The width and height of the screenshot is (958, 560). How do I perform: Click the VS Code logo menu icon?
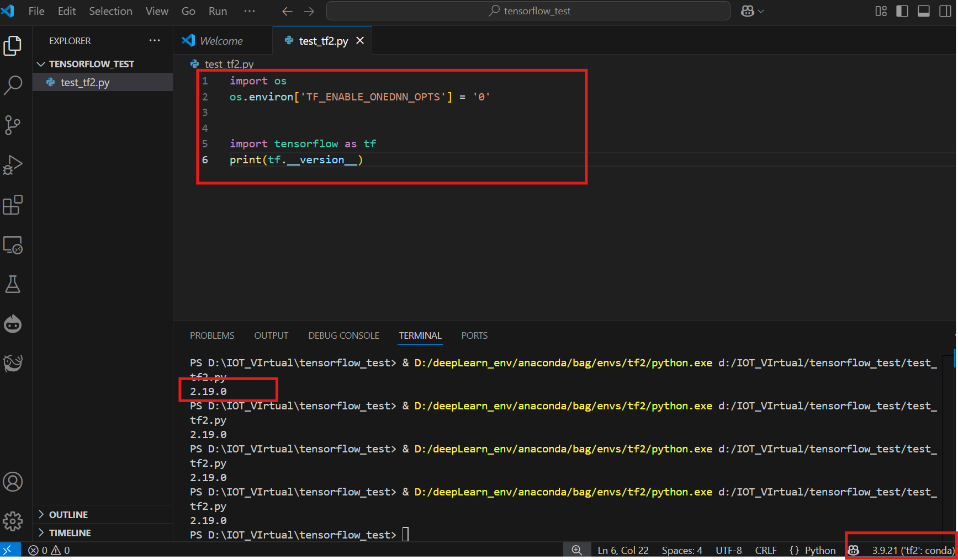8,10
